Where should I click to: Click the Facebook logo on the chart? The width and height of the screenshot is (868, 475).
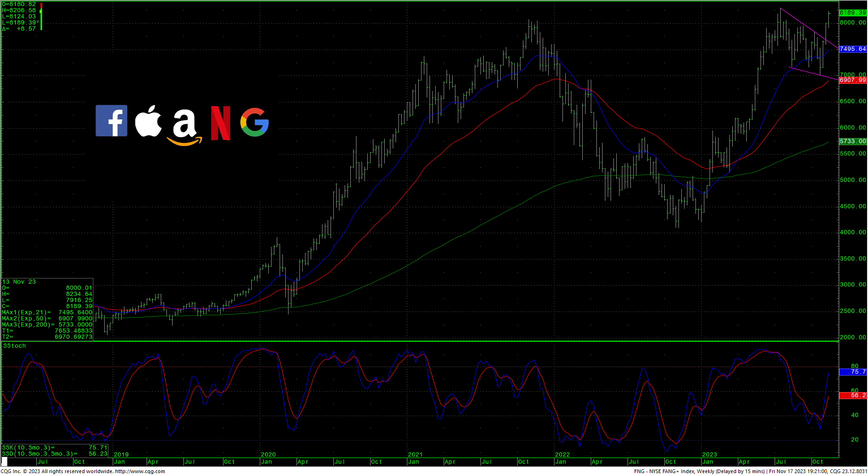point(111,121)
